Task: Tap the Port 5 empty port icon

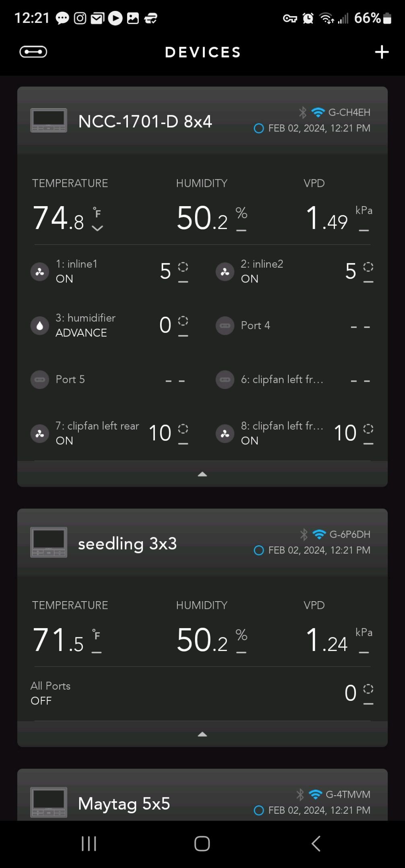Action: [x=40, y=379]
